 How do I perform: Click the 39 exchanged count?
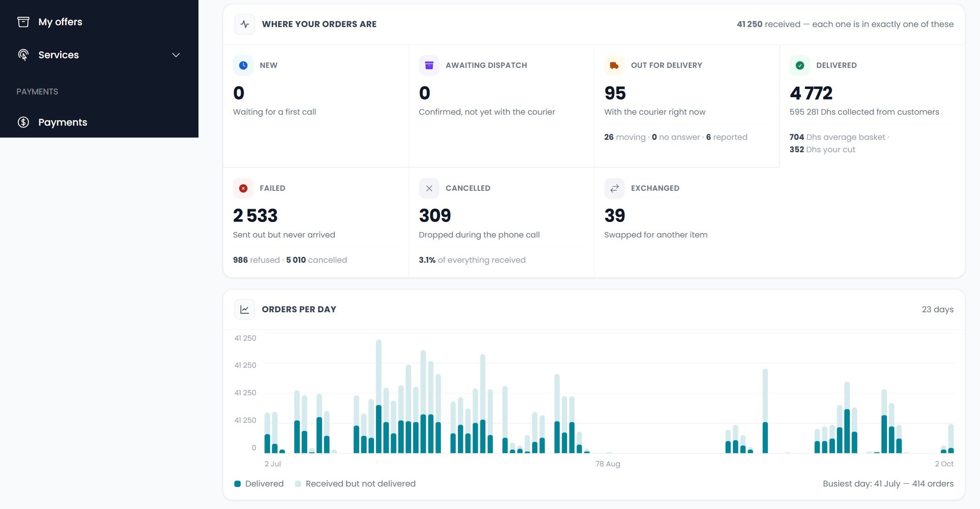point(615,216)
